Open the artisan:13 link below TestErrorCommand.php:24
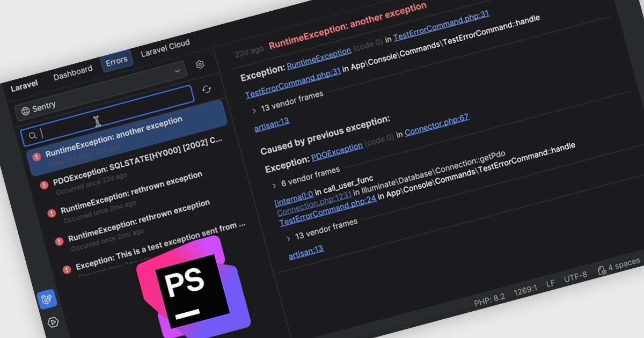The width and height of the screenshot is (644, 338). (306, 253)
